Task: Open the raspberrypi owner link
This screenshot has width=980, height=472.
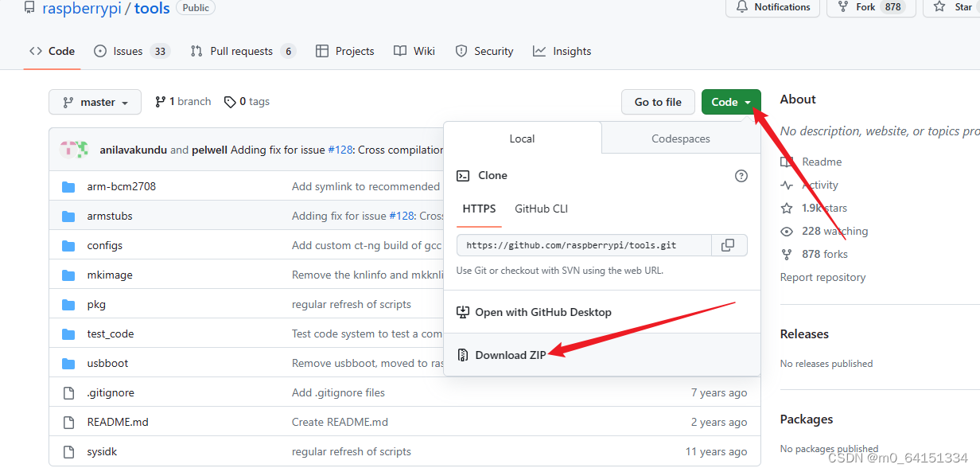Action: tap(82, 9)
